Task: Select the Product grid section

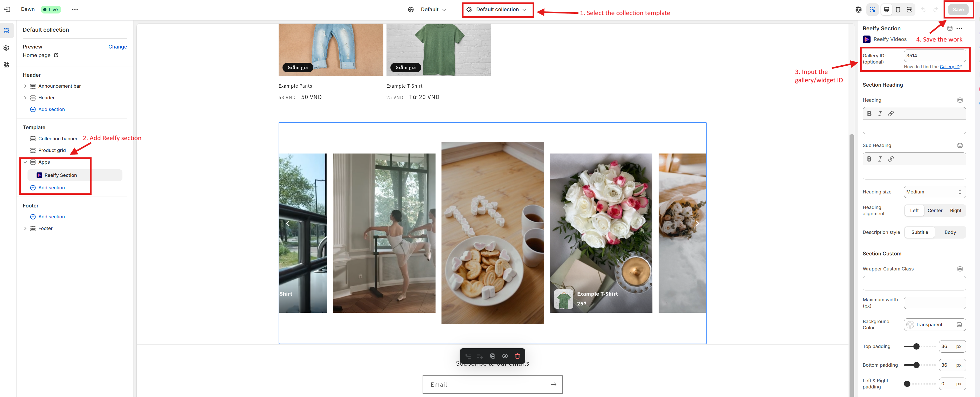Action: click(52, 151)
